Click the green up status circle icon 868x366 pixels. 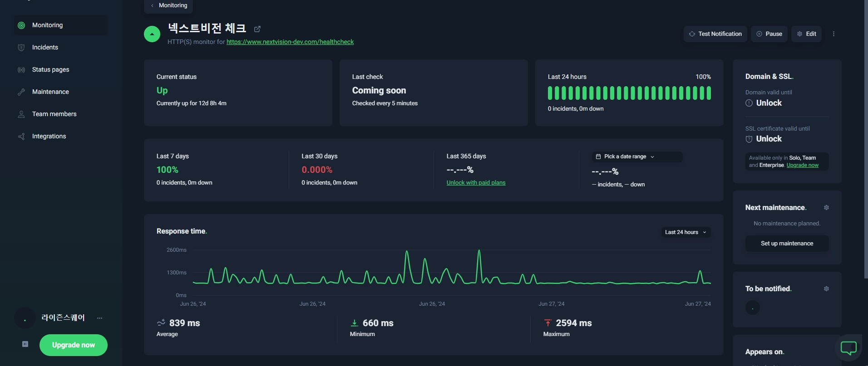tap(152, 34)
